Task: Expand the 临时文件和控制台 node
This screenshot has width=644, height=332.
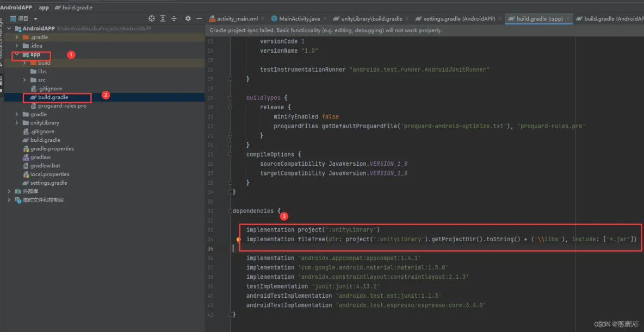Action: click(9, 200)
